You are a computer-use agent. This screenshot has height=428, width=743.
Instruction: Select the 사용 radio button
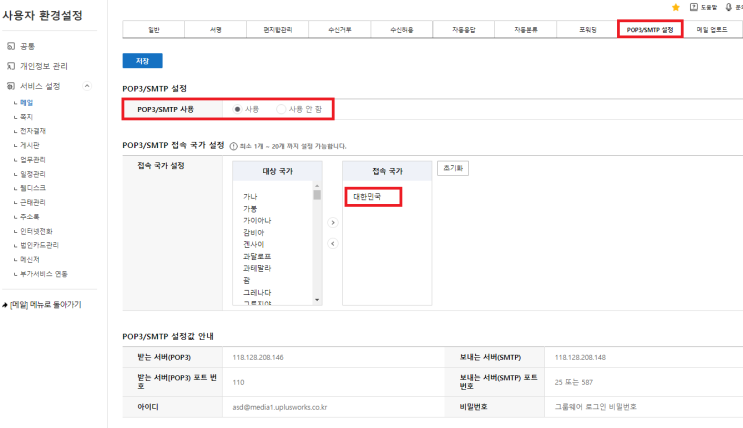[237, 109]
